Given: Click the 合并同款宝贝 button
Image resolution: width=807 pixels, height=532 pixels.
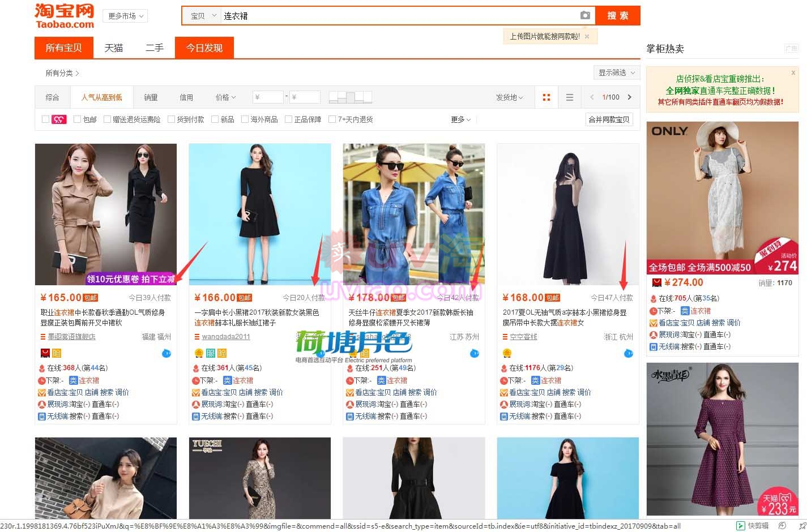Looking at the screenshot, I should 609,119.
